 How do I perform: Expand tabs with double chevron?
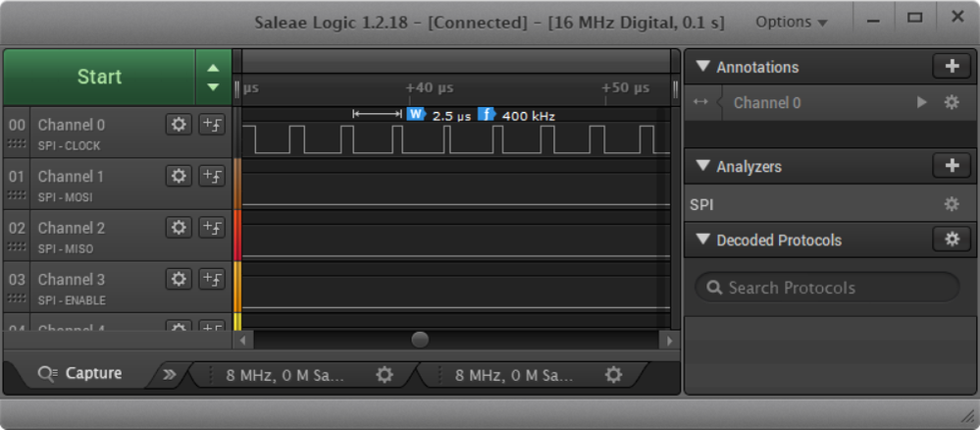(170, 374)
